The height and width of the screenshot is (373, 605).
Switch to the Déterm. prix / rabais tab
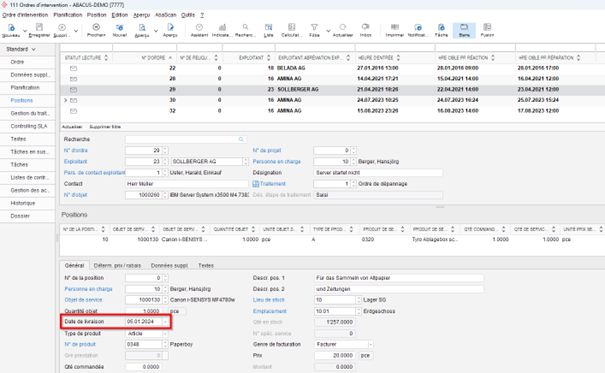coord(117,266)
